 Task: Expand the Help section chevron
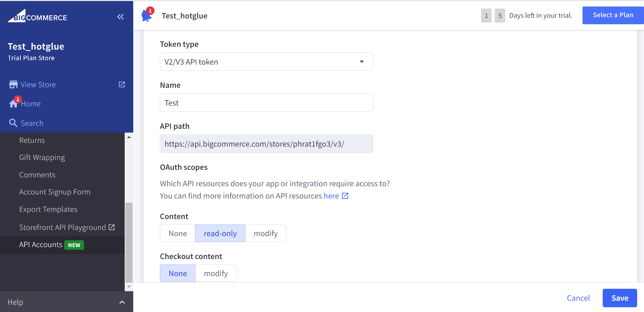pyautogui.click(x=122, y=302)
